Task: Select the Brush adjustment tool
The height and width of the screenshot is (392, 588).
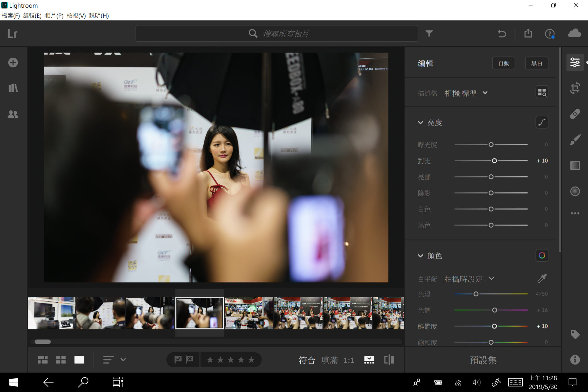Action: point(575,140)
